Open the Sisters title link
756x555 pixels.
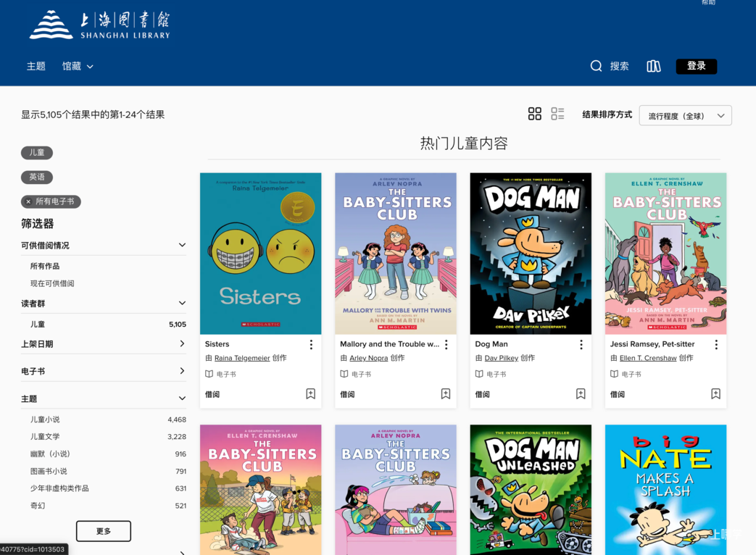tap(217, 344)
